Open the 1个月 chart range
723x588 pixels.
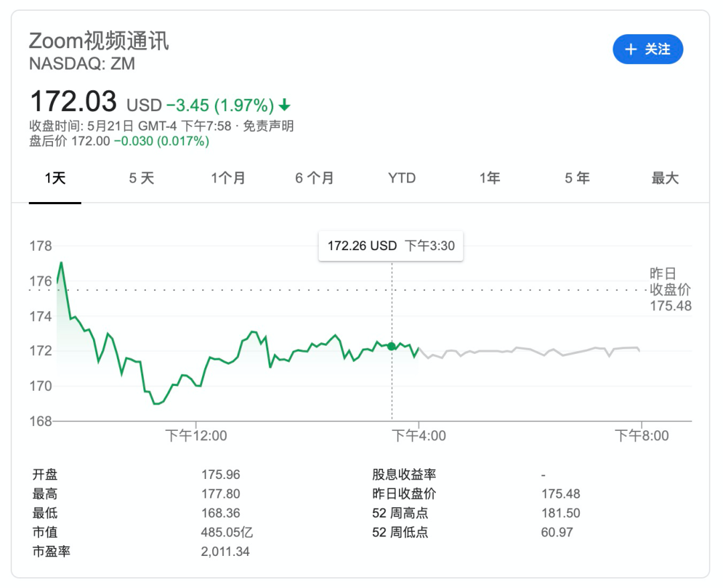coord(228,178)
